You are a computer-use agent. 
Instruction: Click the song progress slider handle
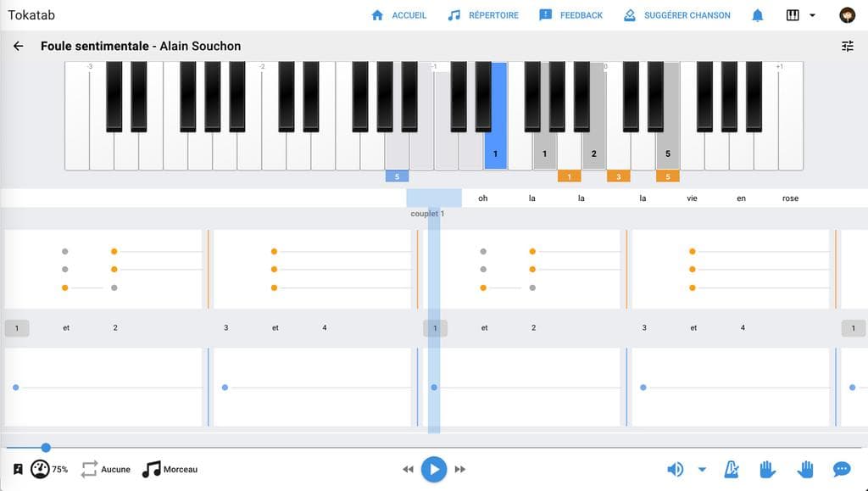pos(46,447)
